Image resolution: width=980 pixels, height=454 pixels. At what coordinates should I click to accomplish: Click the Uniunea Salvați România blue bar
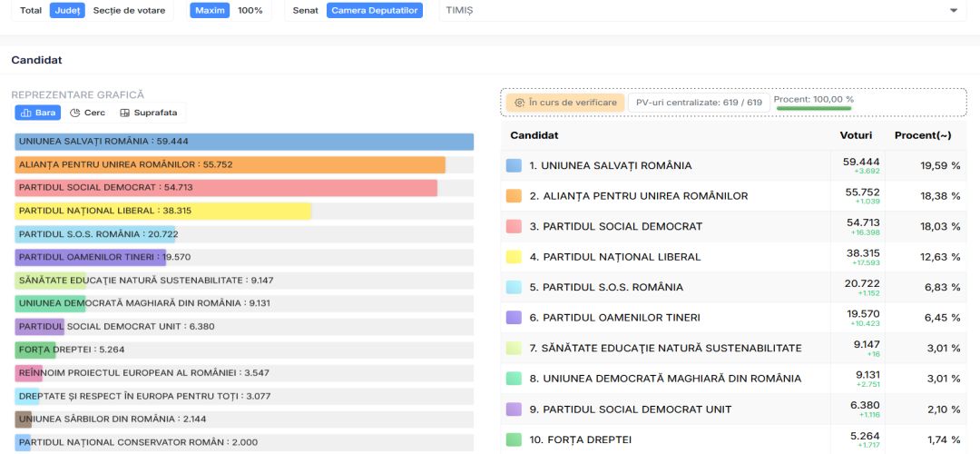pyautogui.click(x=244, y=142)
